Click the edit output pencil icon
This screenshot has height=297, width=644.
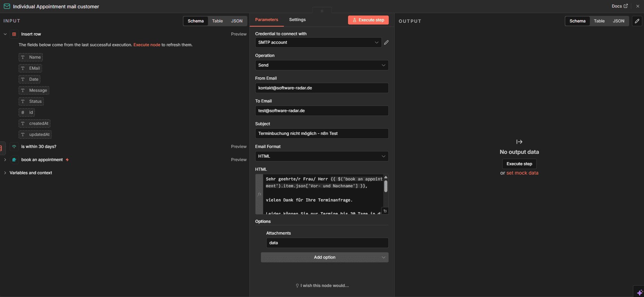637,21
